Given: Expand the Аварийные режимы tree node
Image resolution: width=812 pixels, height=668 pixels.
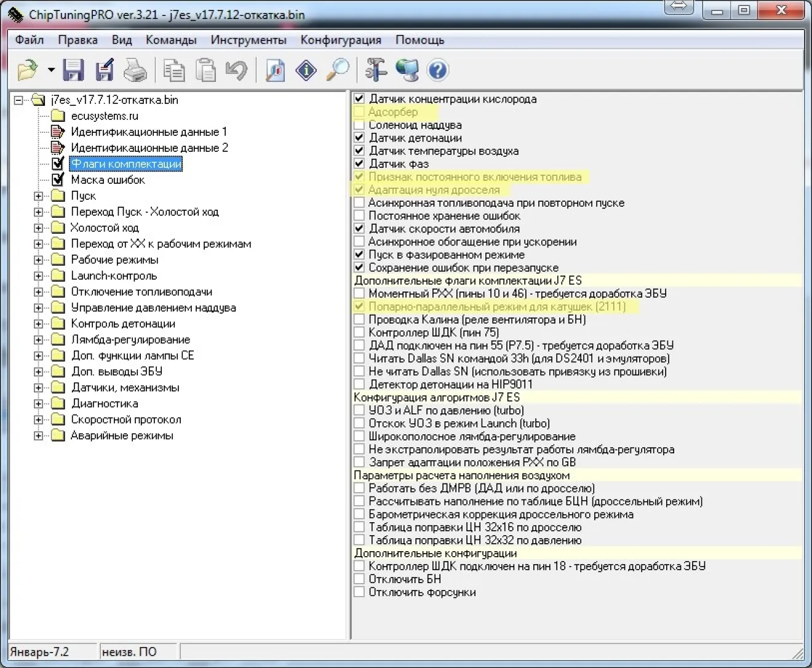Looking at the screenshot, I should pos(38,435).
